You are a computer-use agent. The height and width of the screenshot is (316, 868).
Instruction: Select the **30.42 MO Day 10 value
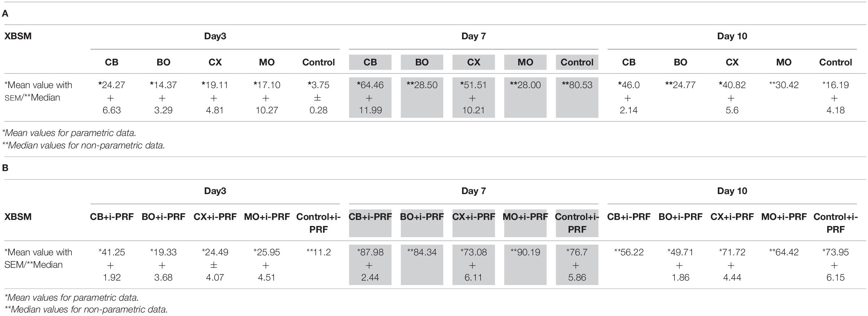tap(784, 85)
